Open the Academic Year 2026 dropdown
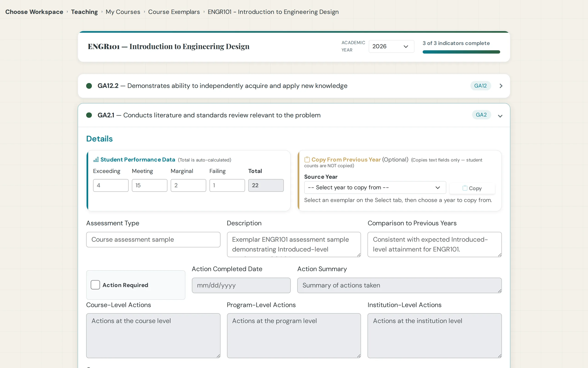The height and width of the screenshot is (368, 588). [x=391, y=46]
